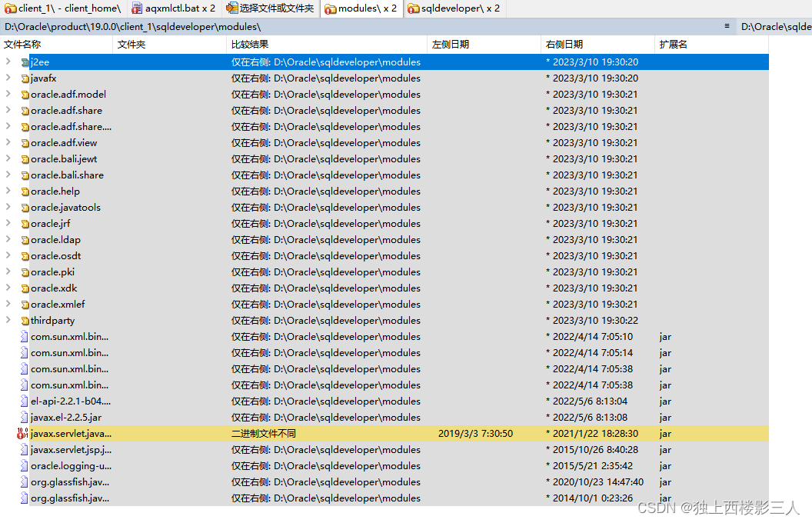812x523 pixels.
Task: Sort by the 文件夹 column header
Action: click(169, 45)
